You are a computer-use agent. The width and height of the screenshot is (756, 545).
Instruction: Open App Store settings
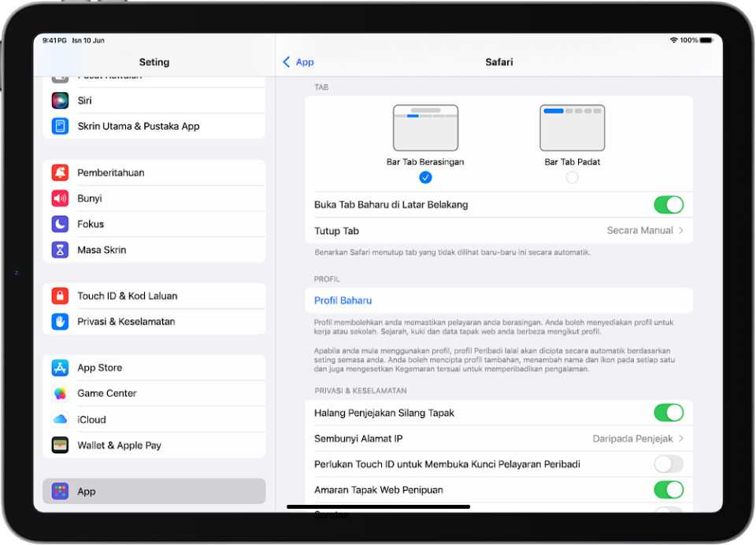pyautogui.click(x=154, y=368)
